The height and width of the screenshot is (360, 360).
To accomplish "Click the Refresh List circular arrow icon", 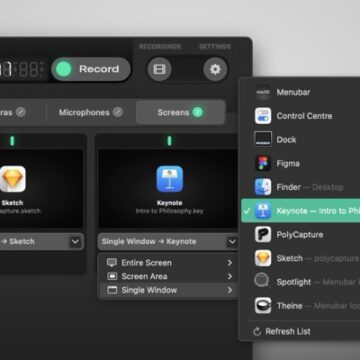I will tap(257, 332).
